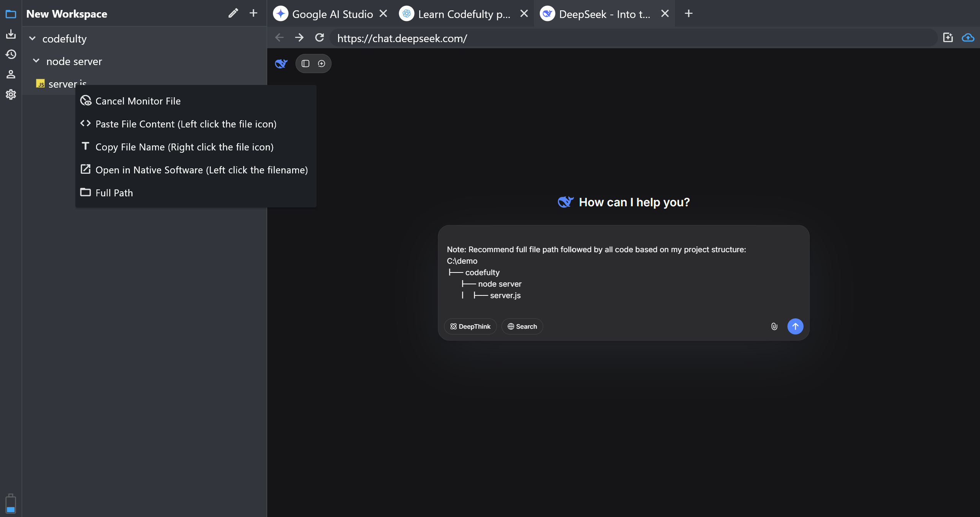Click the download icon in left sidebar
The height and width of the screenshot is (517, 980).
click(11, 34)
